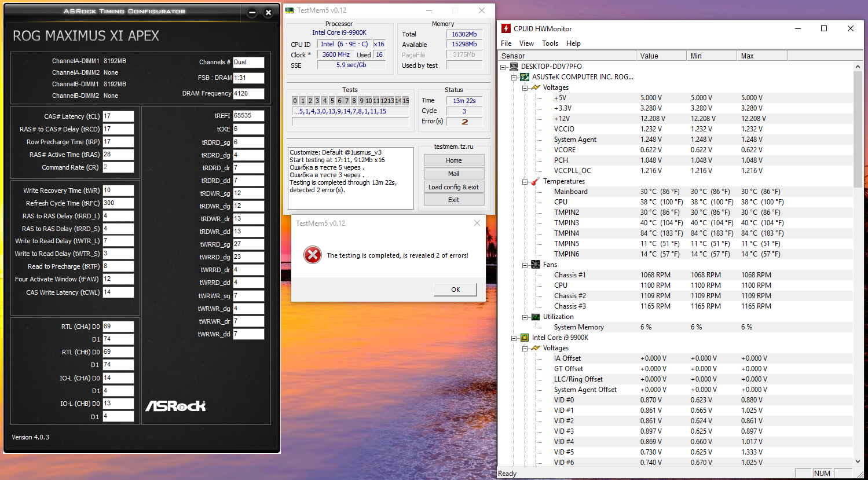Select the VCCPLL_OC voltage row
This screenshot has height=480, width=868.
click(x=675, y=171)
